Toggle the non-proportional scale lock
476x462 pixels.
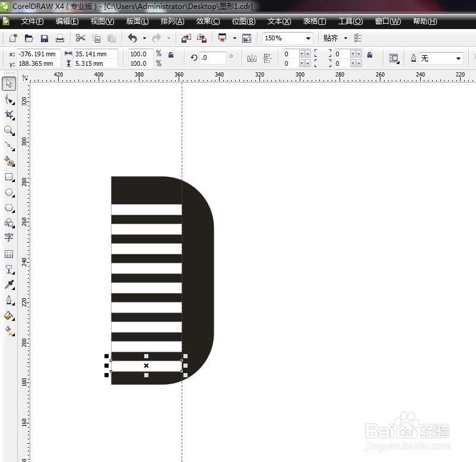pos(171,55)
